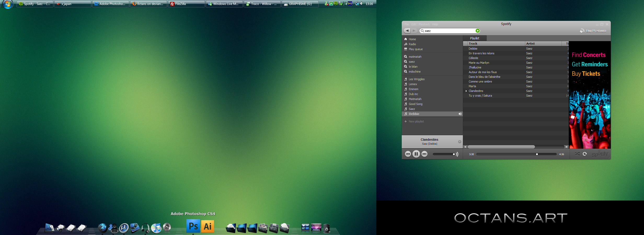This screenshot has width=644, height=235.
Task: Open recycle bin icon in dock
Action: (326, 228)
